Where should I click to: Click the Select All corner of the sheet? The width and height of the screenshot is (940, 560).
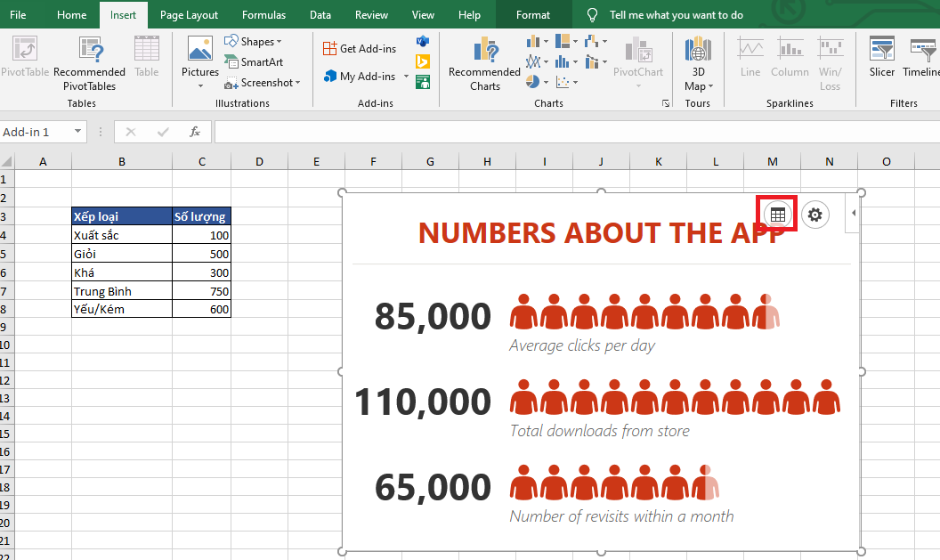click(7, 162)
